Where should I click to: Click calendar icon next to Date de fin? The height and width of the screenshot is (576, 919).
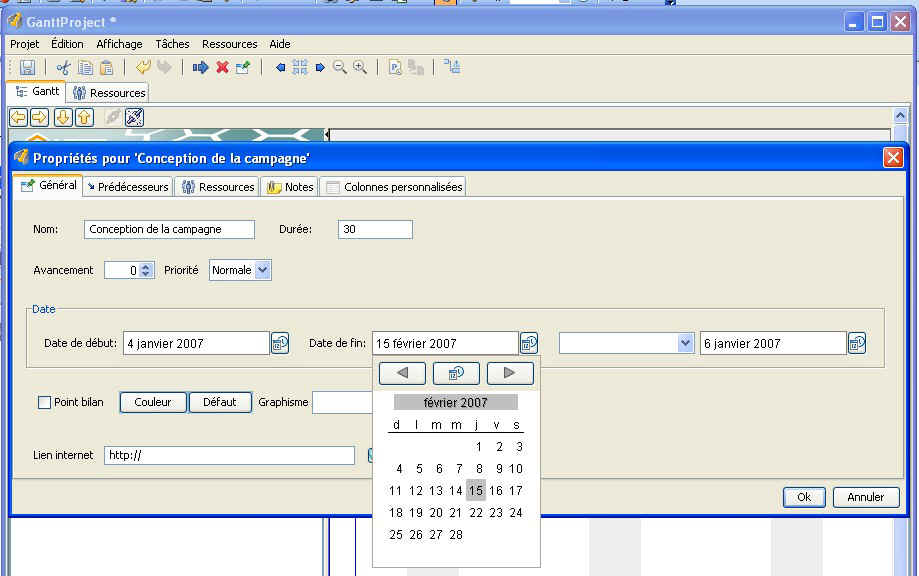(529, 343)
